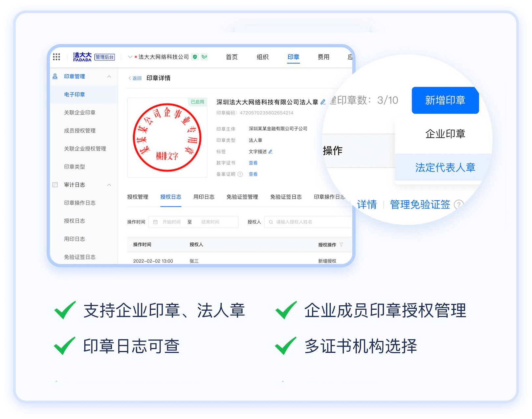Choose 企业印章 from the dropdown list

point(445,134)
